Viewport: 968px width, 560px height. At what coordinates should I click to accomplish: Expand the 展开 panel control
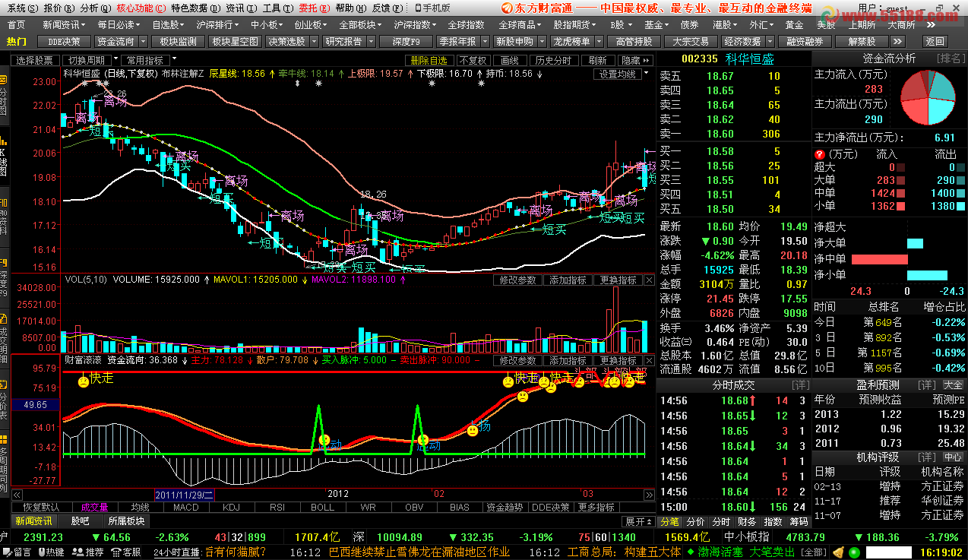[x=638, y=521]
